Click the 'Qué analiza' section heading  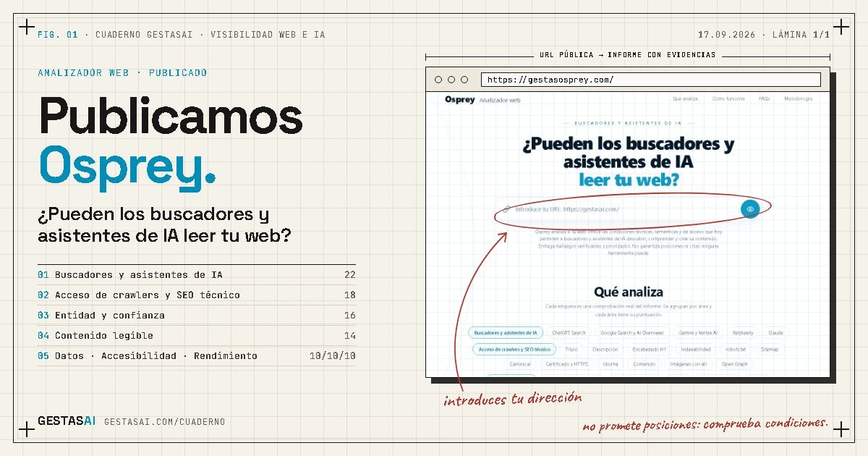coord(628,292)
